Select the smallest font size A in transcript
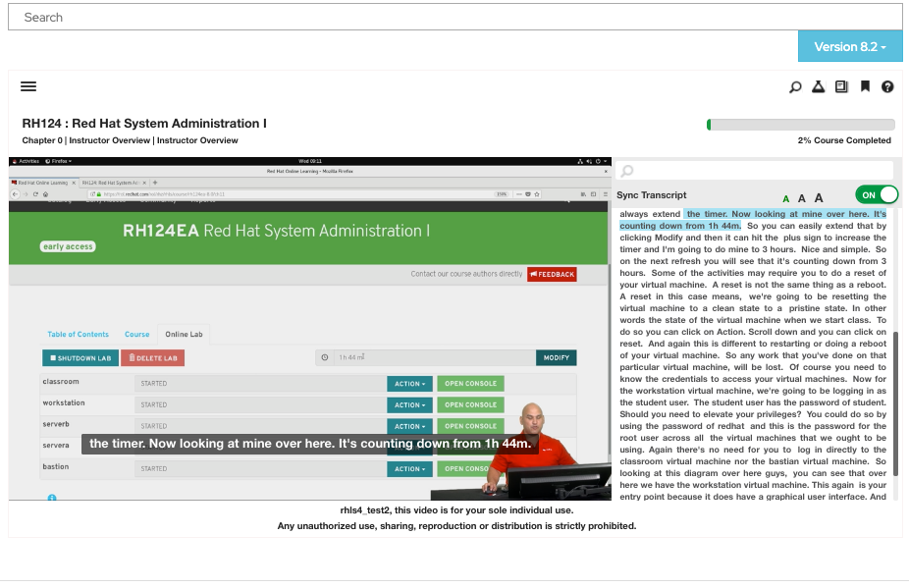The height and width of the screenshot is (588, 909). point(785,195)
